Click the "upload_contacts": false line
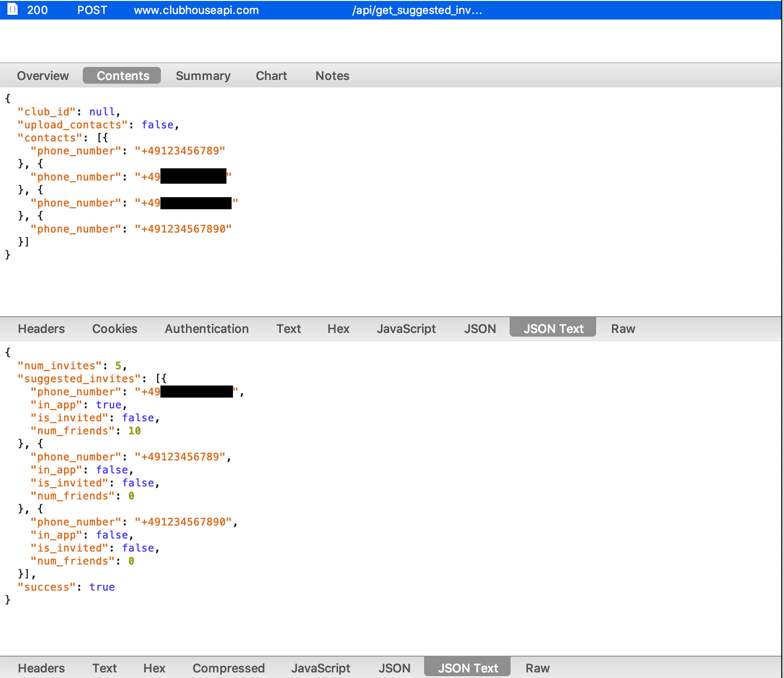784x678 pixels. (98, 125)
